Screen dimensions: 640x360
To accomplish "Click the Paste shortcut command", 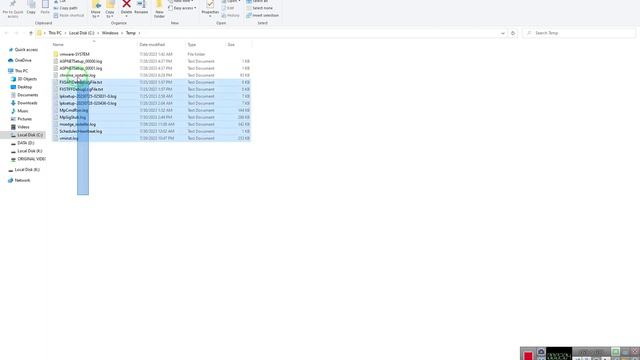I will coord(69,16).
